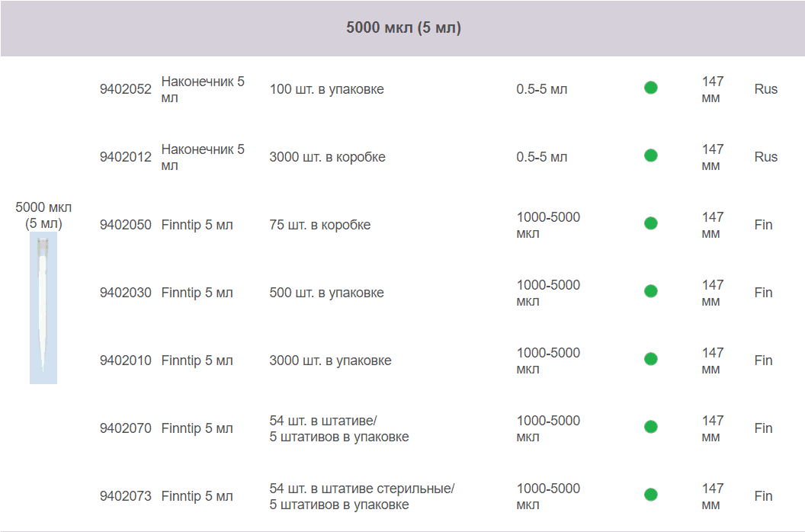Click green status dot in 9402070 row
This screenshot has height=532, width=805.
pyautogui.click(x=650, y=427)
